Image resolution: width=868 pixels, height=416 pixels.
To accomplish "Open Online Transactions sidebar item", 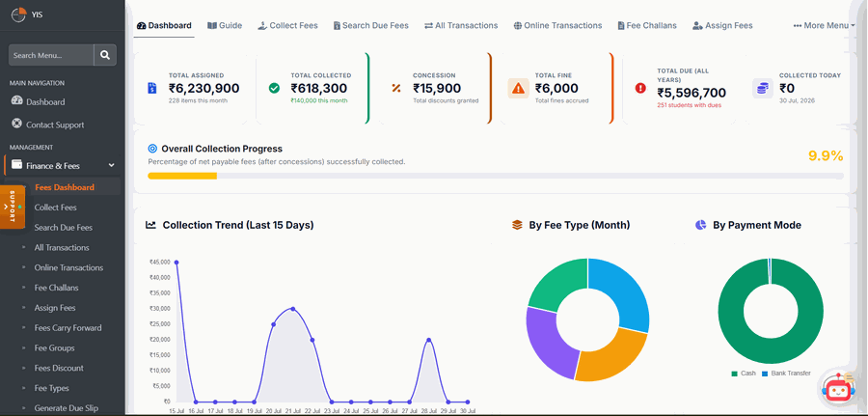I will [x=68, y=267].
